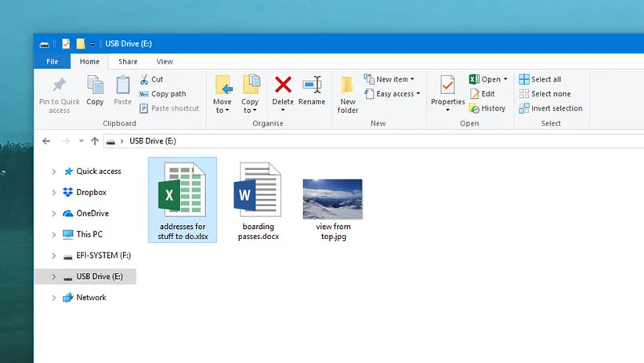644x363 pixels.
Task: Expand the Quick access tree node
Action: pyautogui.click(x=53, y=172)
